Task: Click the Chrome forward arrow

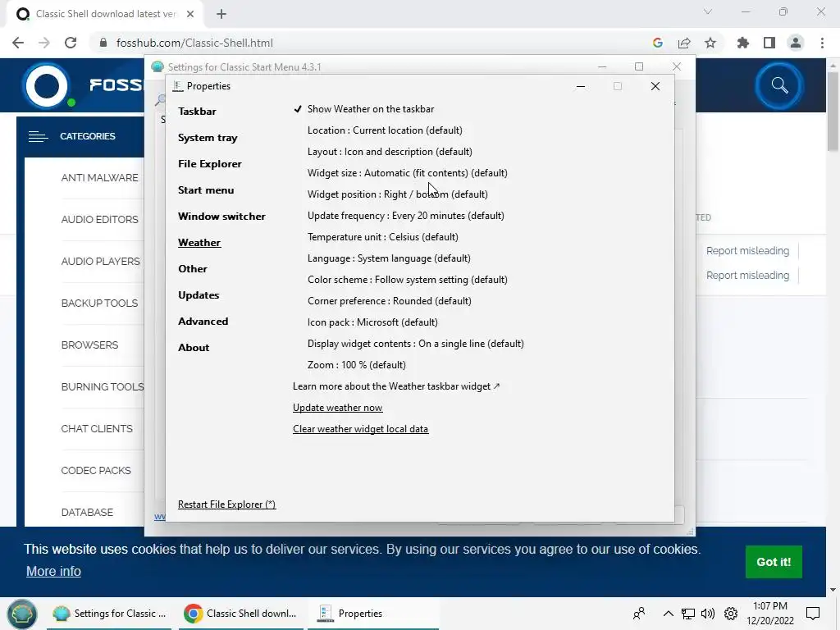Action: [x=44, y=43]
